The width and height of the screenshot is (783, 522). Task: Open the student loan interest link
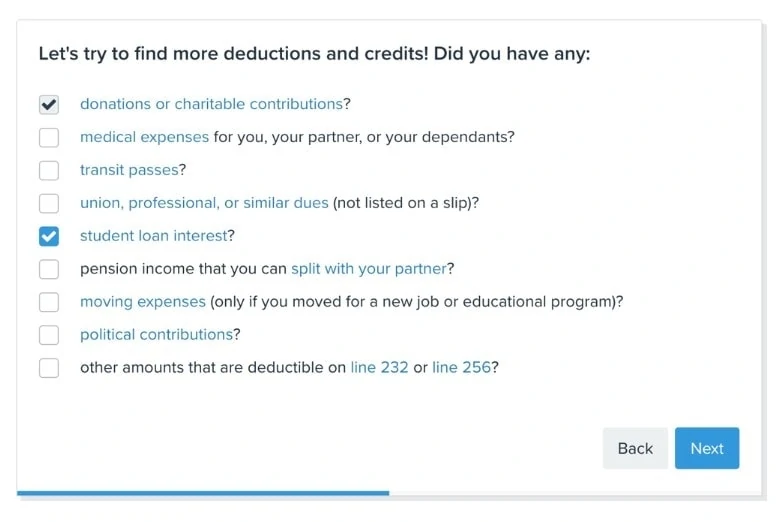click(x=153, y=236)
